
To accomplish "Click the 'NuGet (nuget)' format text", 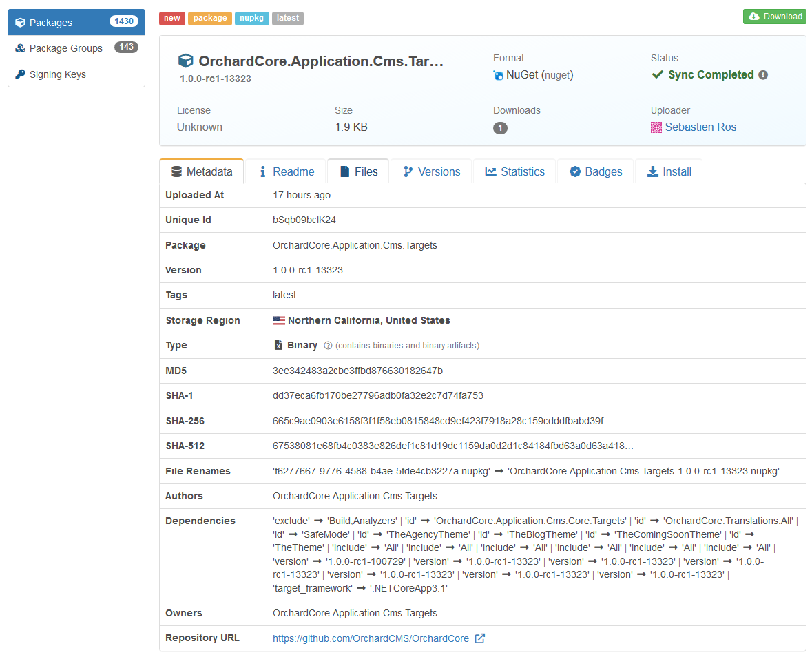I will click(x=539, y=75).
